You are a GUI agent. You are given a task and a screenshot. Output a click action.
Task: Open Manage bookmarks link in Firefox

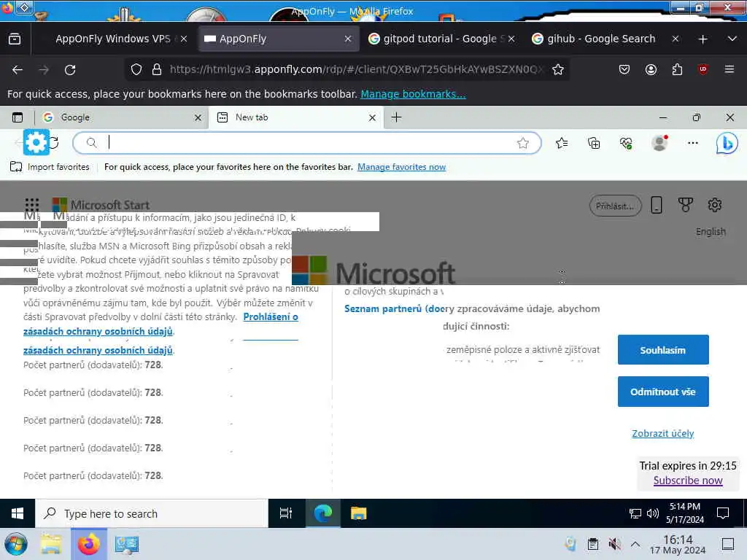pos(413,94)
